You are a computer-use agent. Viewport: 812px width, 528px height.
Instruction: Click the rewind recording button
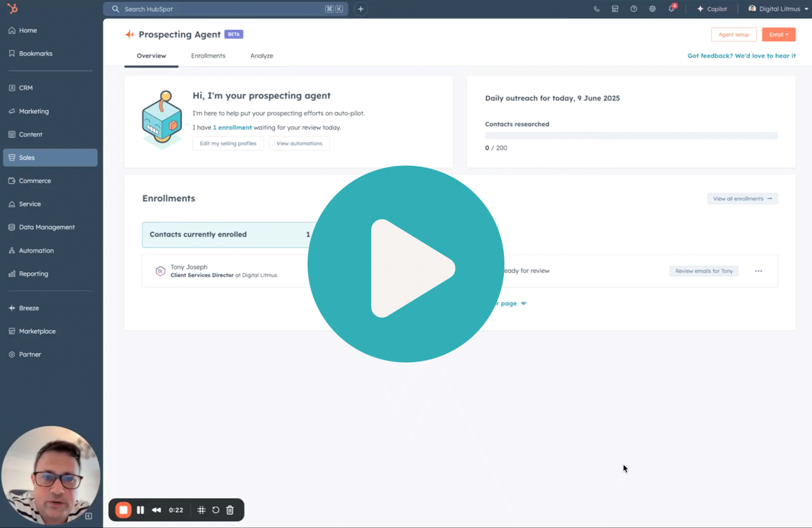156,510
